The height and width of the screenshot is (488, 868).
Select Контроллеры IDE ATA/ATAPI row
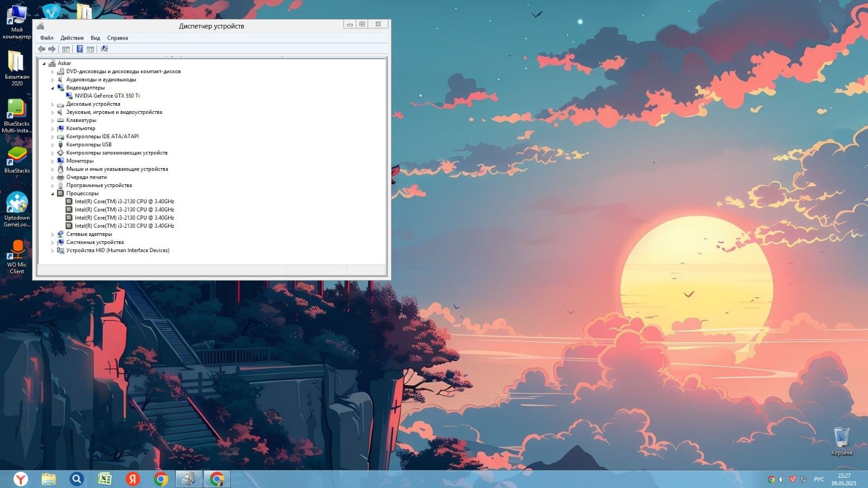pos(103,137)
